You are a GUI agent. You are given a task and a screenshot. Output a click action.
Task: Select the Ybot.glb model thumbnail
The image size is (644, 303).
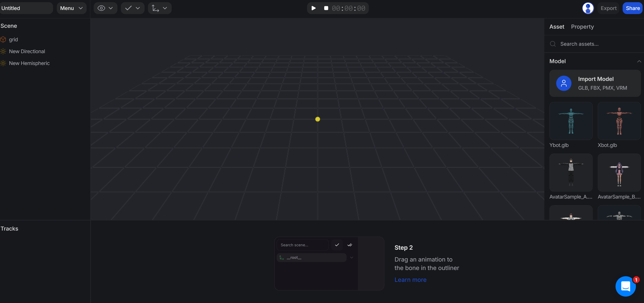[x=571, y=121]
